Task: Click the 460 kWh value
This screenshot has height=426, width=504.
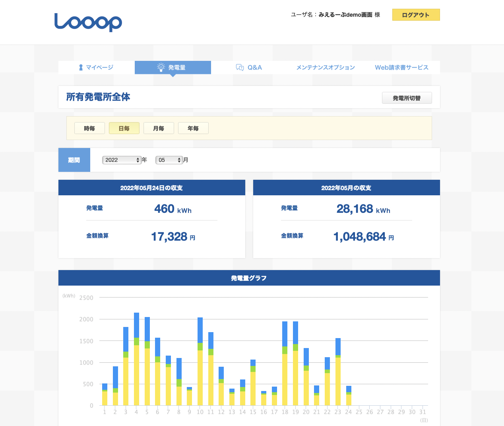Action: (173, 209)
